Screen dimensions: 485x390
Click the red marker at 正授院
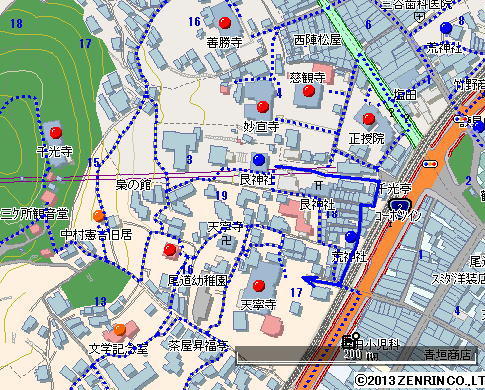(x=369, y=118)
